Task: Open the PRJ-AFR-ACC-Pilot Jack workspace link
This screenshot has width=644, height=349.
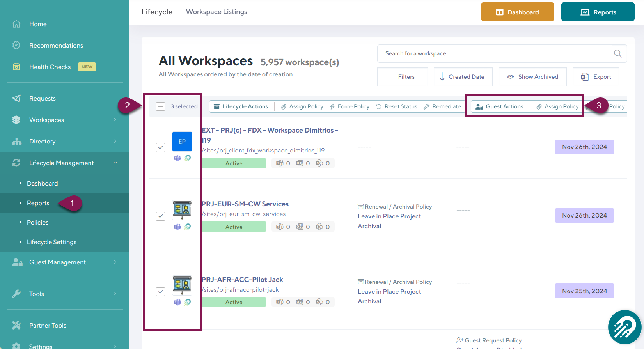Action: (242, 280)
